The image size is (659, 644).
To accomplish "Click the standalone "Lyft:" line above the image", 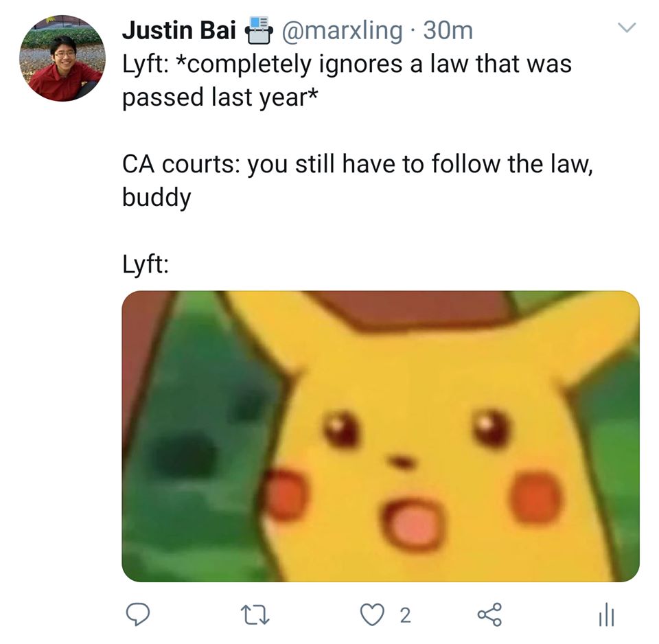I will (x=146, y=265).
